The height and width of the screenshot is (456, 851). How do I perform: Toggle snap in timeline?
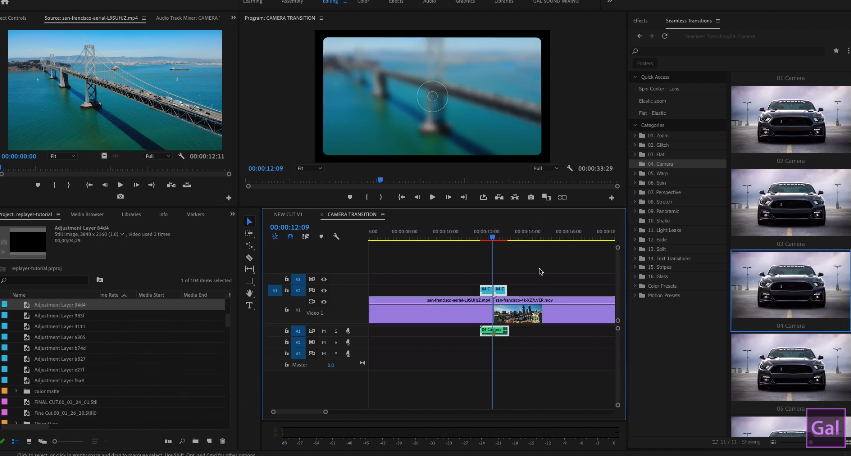click(x=291, y=236)
